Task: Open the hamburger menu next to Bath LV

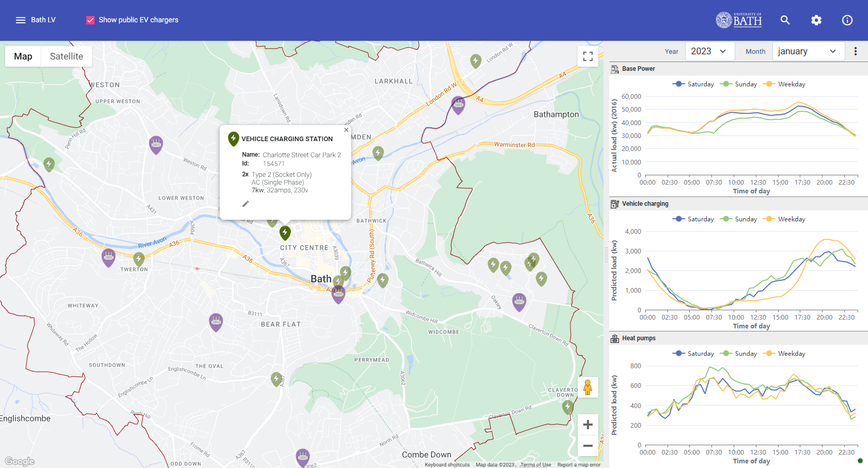Action: [x=21, y=20]
